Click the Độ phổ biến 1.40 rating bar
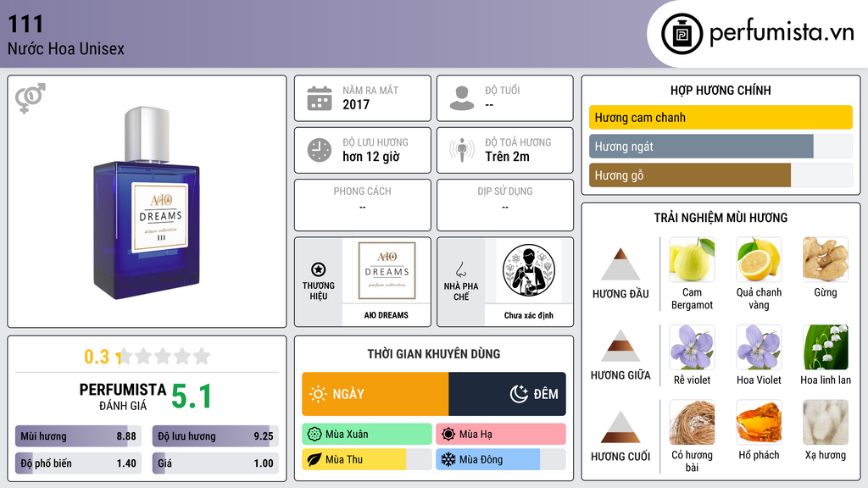 [x=78, y=463]
